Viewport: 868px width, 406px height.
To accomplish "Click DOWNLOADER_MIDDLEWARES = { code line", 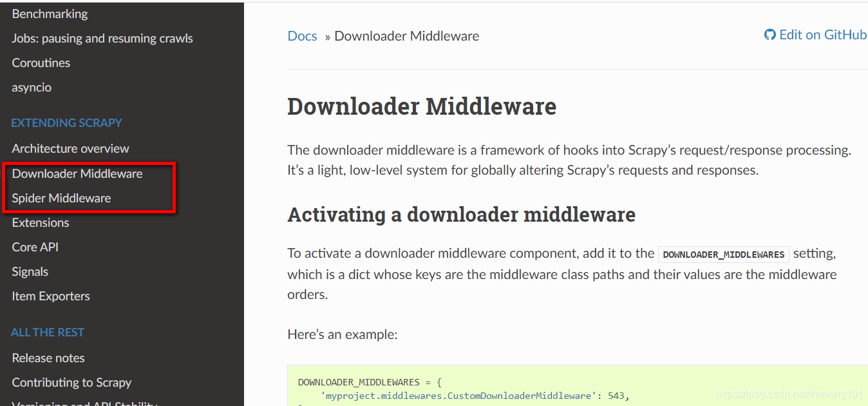I will coord(370,382).
